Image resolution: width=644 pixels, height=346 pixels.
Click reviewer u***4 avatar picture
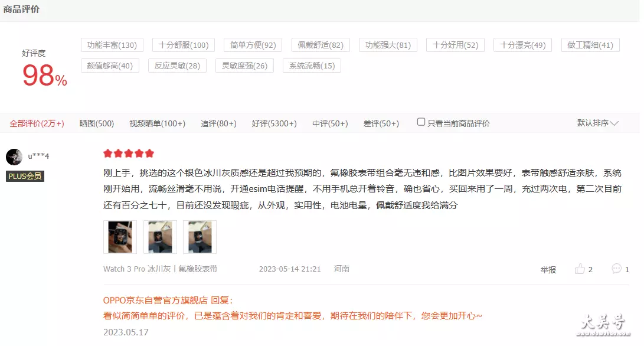coord(14,156)
